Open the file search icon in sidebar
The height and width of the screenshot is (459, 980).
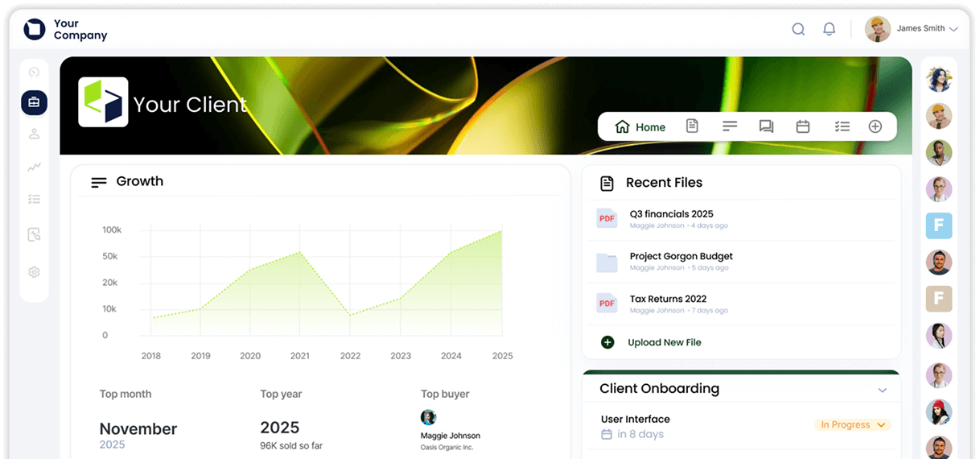[34, 235]
